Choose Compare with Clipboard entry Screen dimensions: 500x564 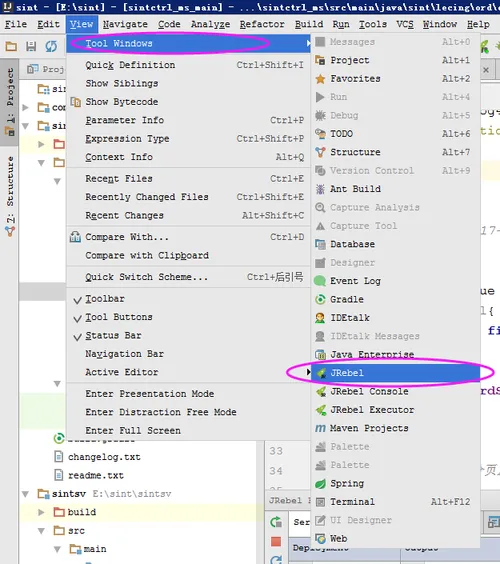point(188,255)
